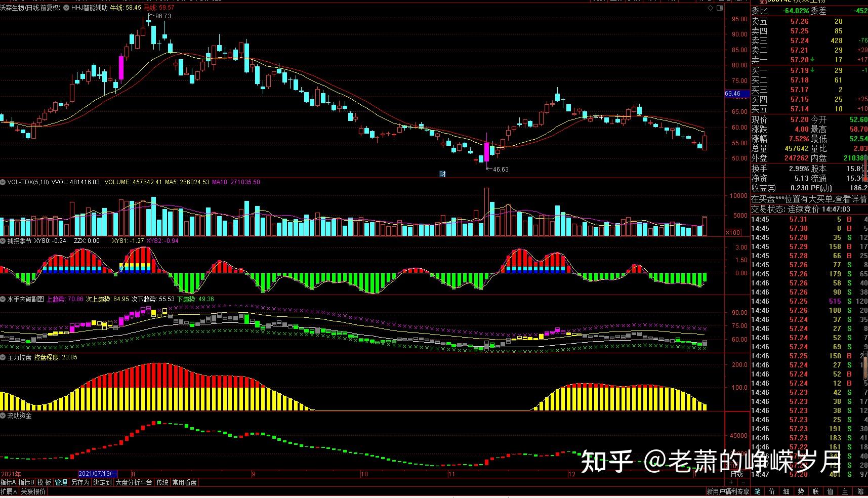This screenshot has width=868, height=498.
Task: Click the 买四 price 57.15
Action: tap(800, 99)
